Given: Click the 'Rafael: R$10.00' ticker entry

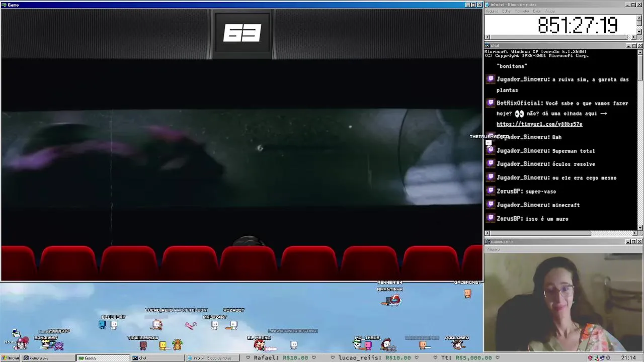Looking at the screenshot, I should coord(281,358).
